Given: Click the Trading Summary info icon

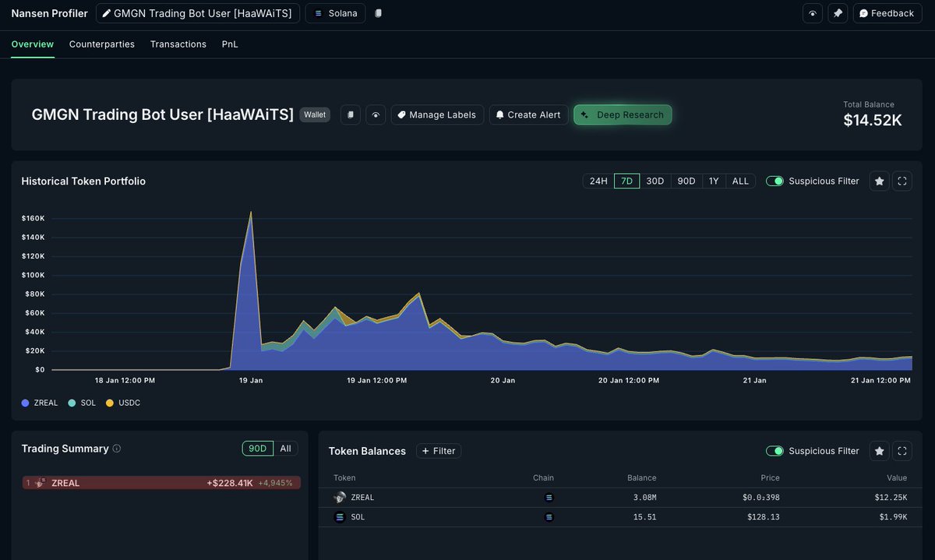Looking at the screenshot, I should pos(117,449).
